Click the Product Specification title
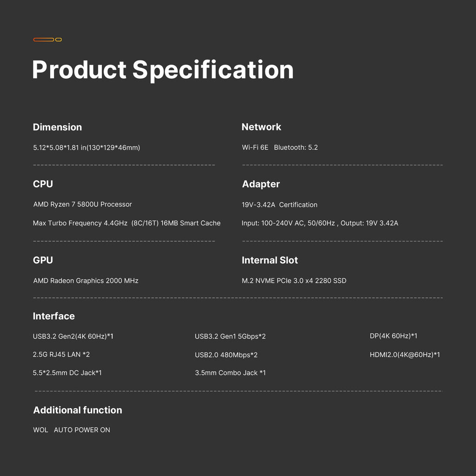This screenshot has width=476, height=476. click(x=163, y=70)
